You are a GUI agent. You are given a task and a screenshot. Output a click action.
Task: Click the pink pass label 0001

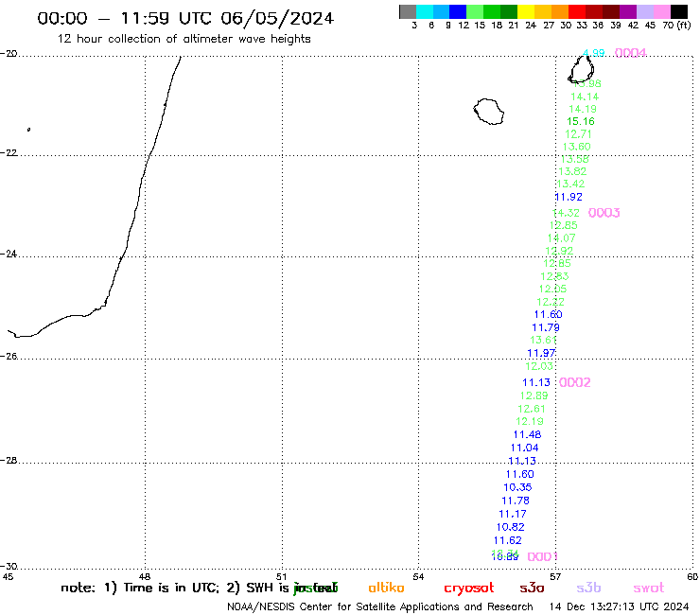543,556
